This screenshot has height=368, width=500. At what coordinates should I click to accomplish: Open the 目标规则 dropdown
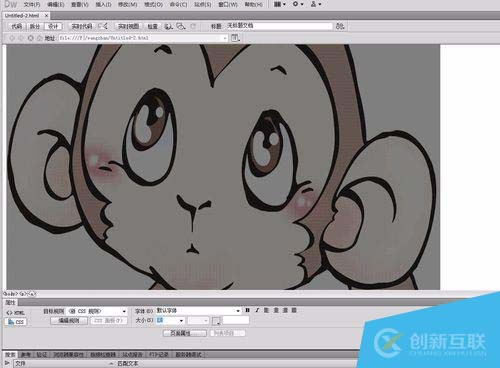97,311
